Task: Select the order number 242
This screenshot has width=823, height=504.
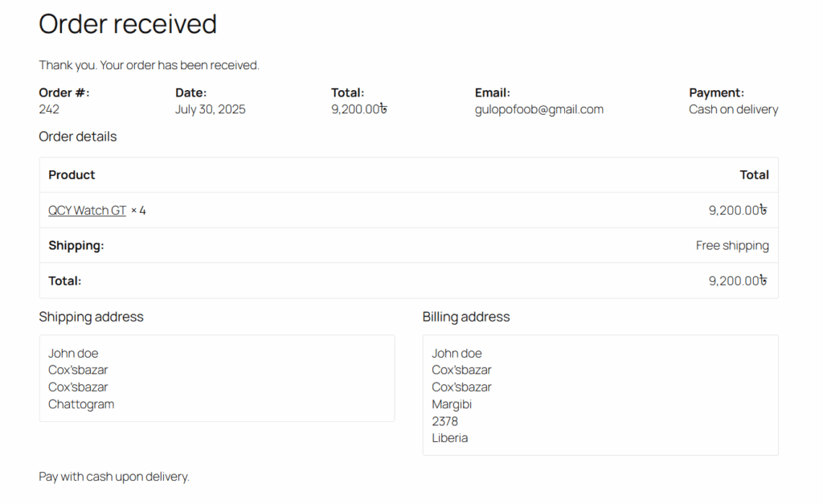Action: click(49, 109)
